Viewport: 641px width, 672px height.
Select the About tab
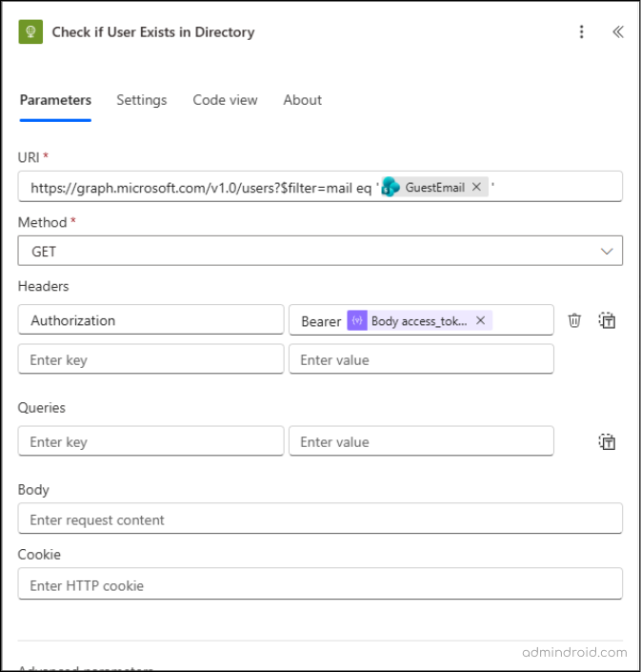302,100
